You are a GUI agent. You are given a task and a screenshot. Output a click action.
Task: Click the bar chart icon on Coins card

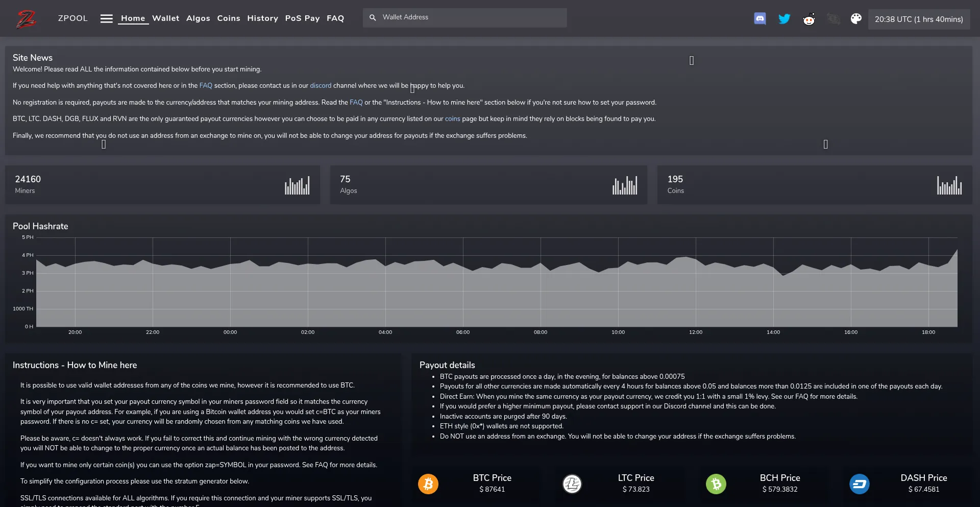[949, 185]
